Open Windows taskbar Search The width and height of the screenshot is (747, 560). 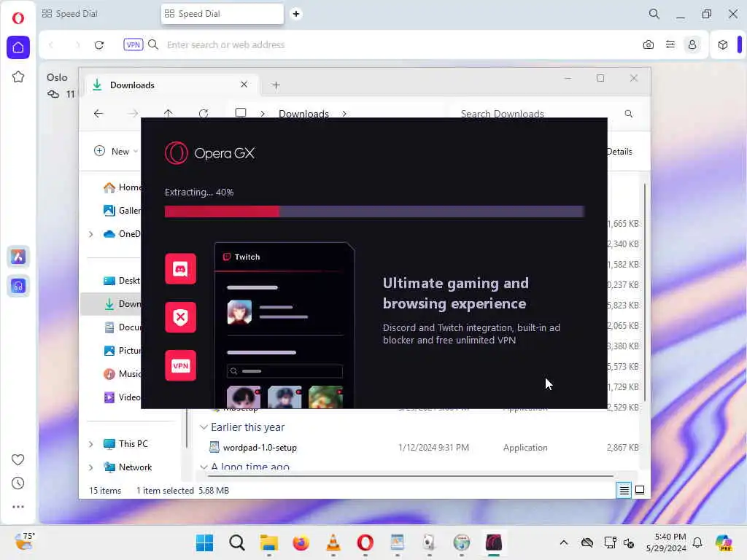pos(237,542)
